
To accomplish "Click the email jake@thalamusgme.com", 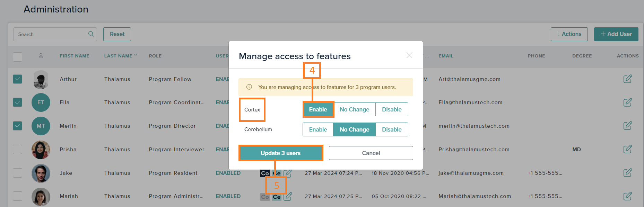I will [471, 173].
